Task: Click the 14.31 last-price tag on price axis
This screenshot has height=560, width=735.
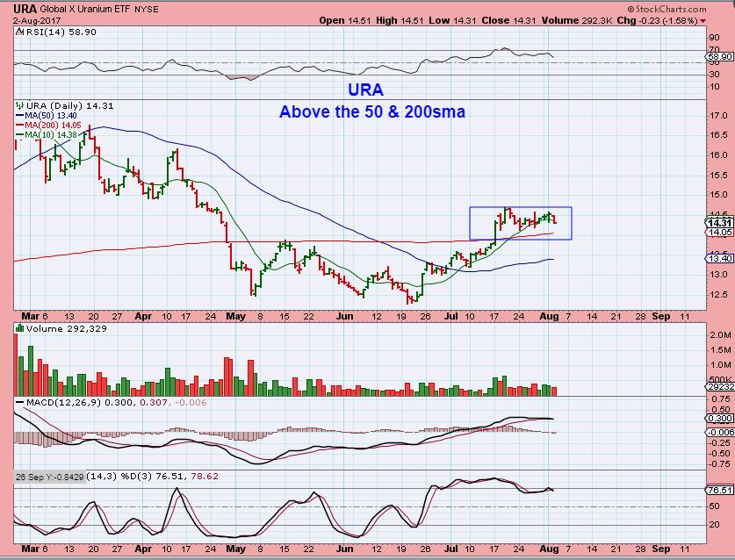Action: click(x=720, y=223)
